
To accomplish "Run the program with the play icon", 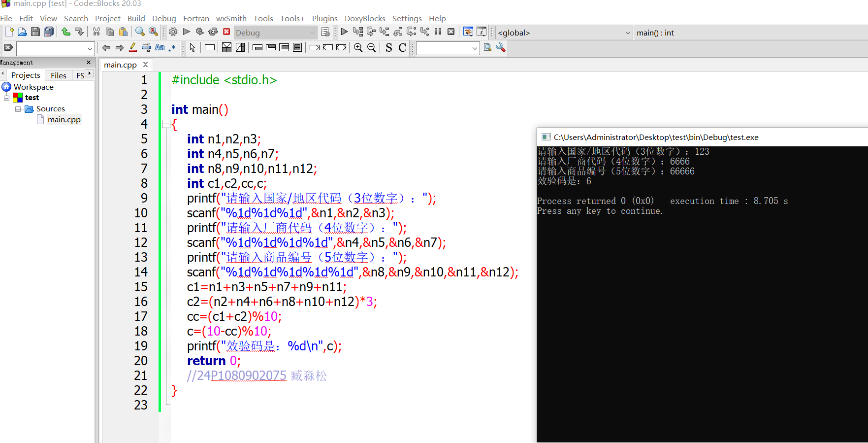I will [x=187, y=32].
